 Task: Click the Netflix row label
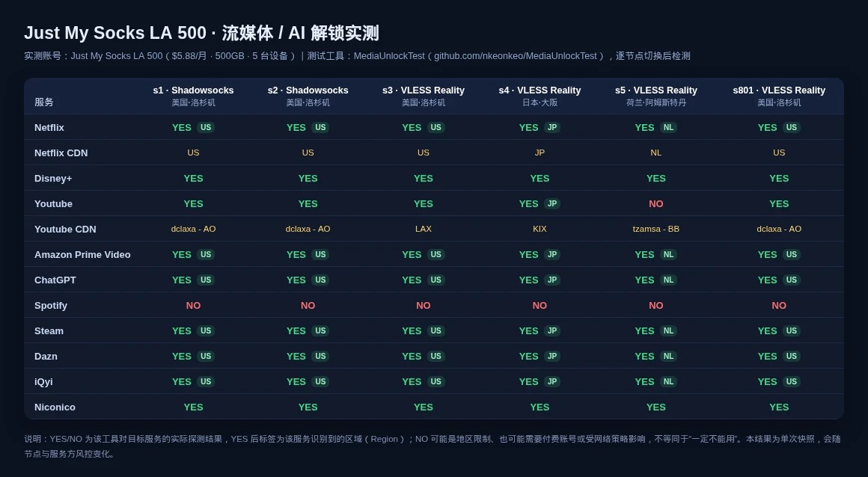pos(49,127)
